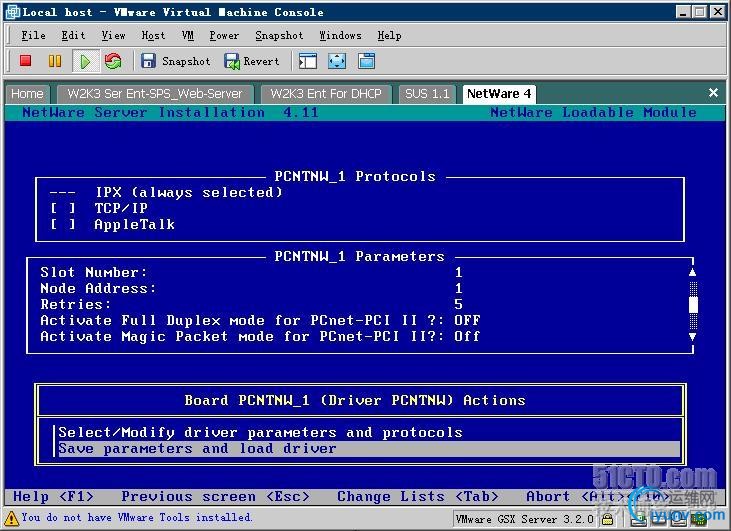Screen dimensions: 731x531
Task: Minimize the VMware console window
Action: [683, 12]
